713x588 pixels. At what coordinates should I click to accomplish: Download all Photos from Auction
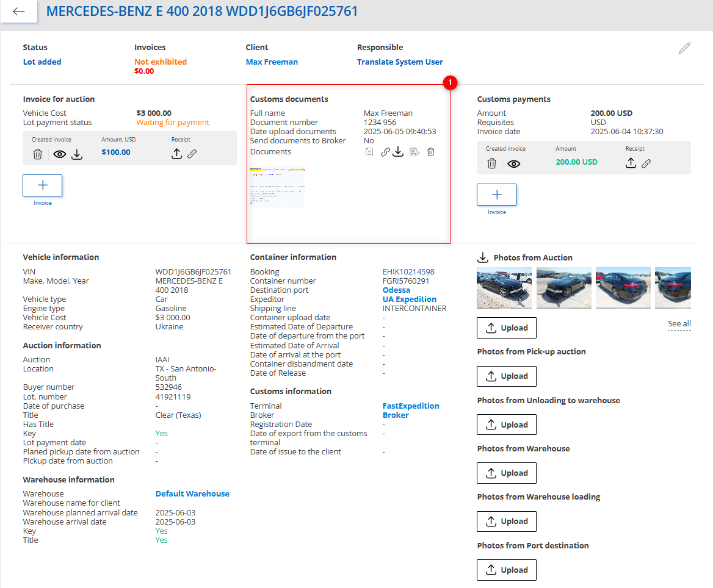pos(482,257)
